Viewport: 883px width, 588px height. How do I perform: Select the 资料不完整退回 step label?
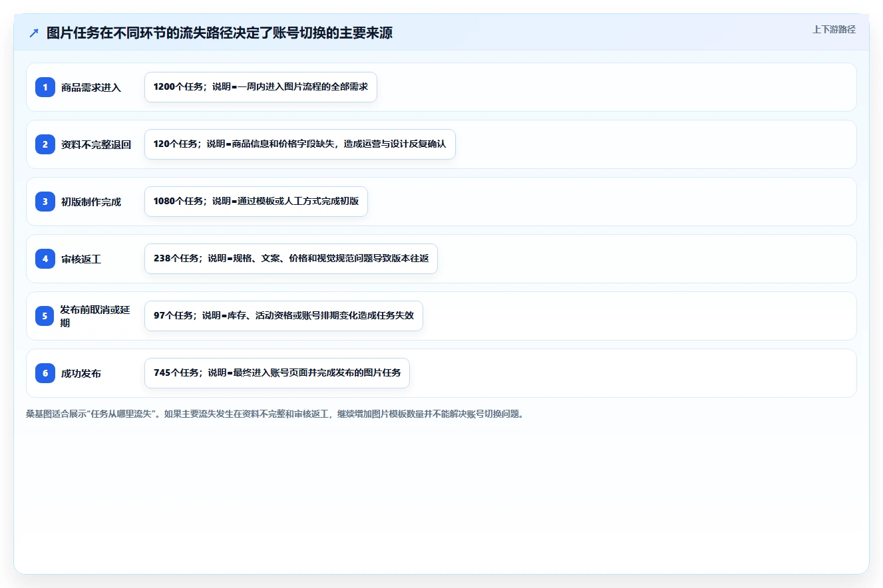[96, 144]
